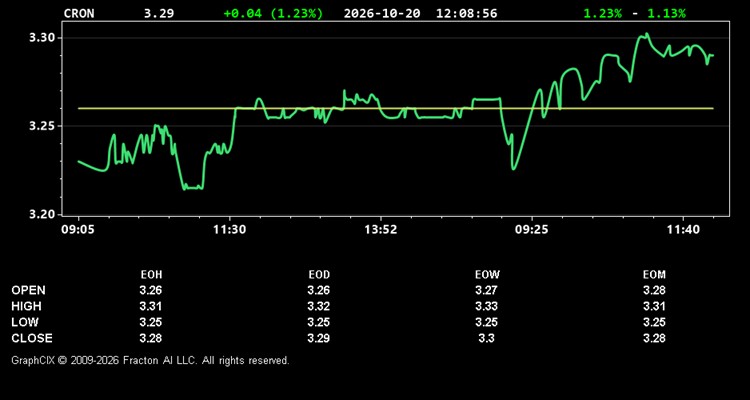Click EOW high value 3.33
The image size is (750, 400).
[x=486, y=306]
